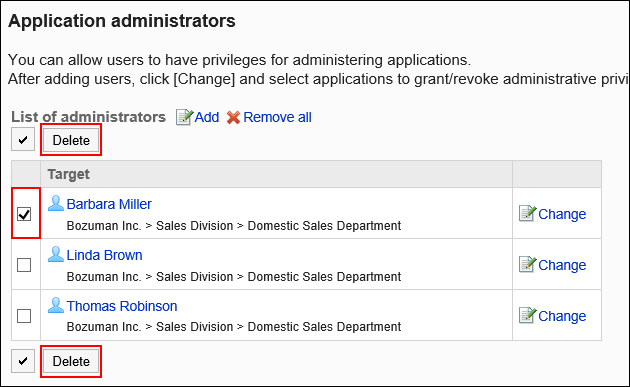Click the Remove all link
Screen dimensions: 630x387
[277, 117]
